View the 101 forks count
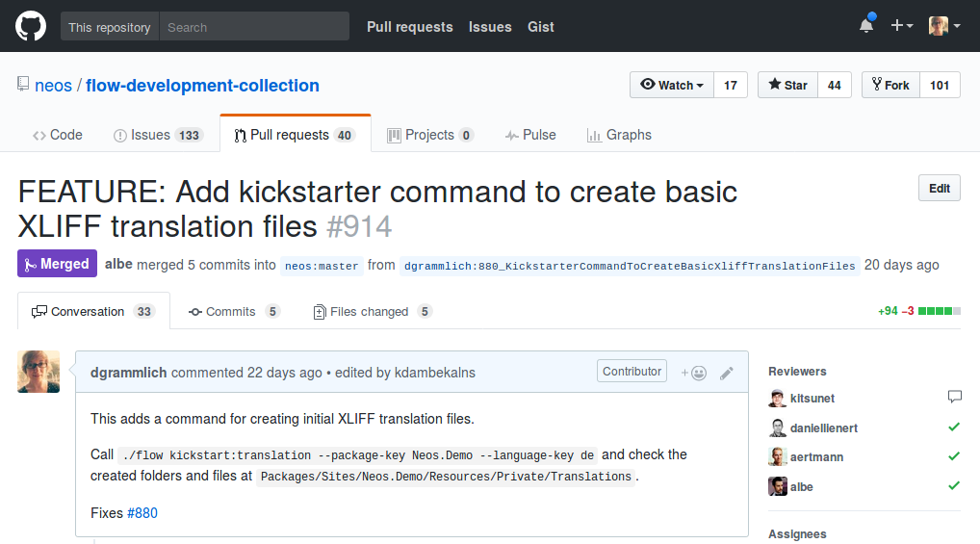 pos(940,85)
